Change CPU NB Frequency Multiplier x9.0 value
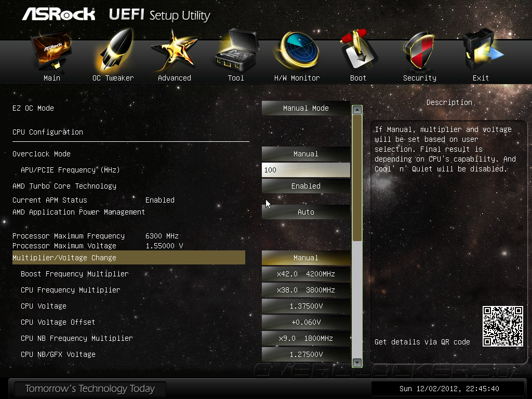The height and width of the screenshot is (399, 532). (x=305, y=338)
